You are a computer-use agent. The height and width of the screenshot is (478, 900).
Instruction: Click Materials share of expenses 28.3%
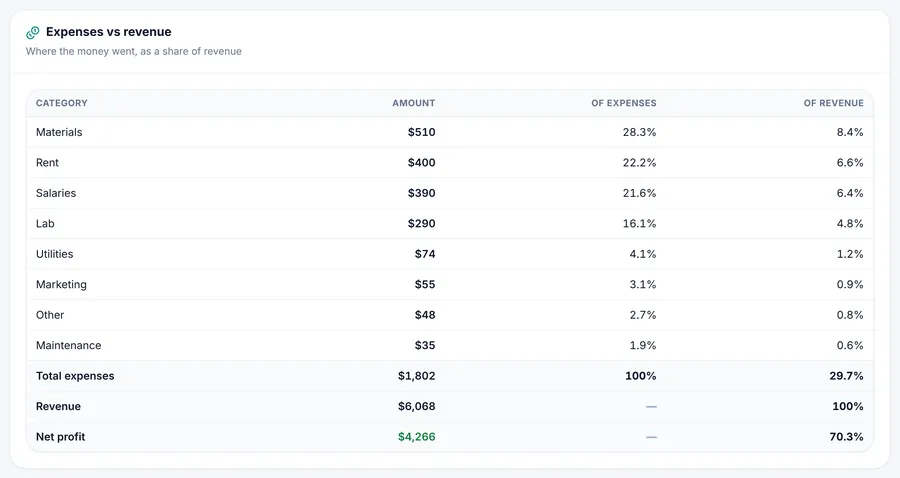click(x=639, y=132)
